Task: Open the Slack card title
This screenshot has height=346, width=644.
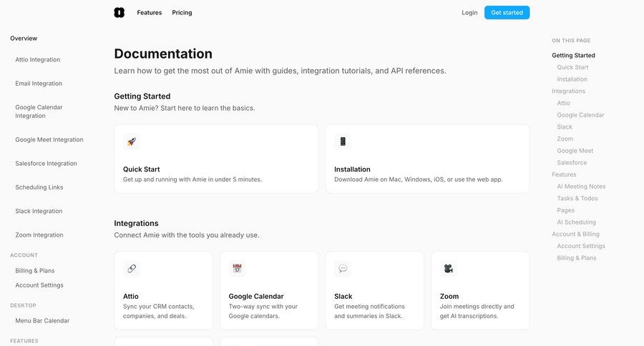Action: (x=343, y=297)
